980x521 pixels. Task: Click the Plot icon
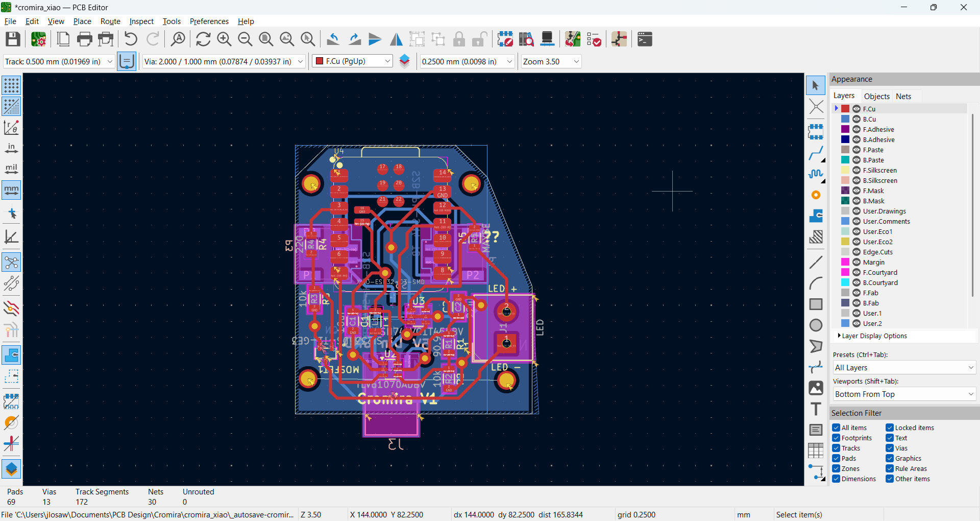click(x=106, y=39)
